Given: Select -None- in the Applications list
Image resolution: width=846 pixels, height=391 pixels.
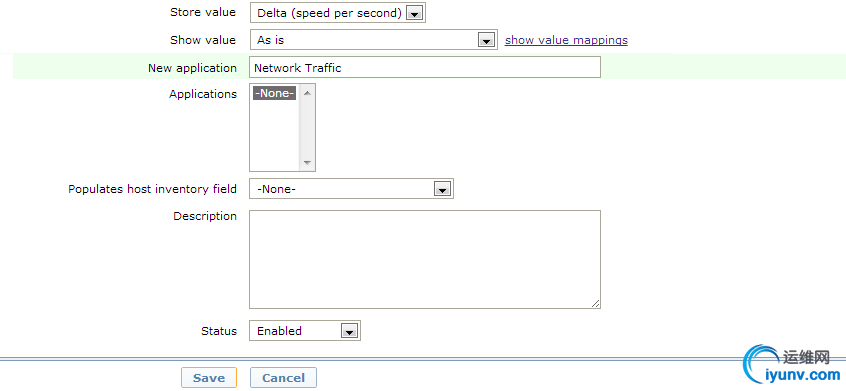Looking at the screenshot, I should pos(275,93).
